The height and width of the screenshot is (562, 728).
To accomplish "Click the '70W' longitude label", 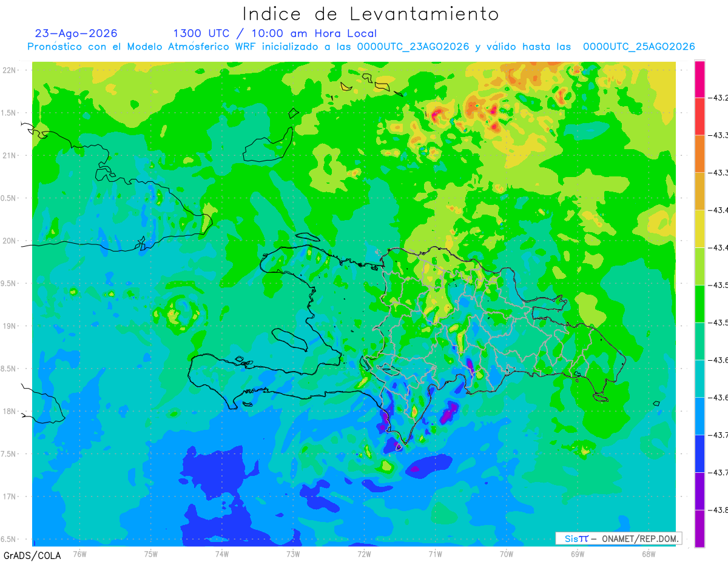I will pyautogui.click(x=506, y=554).
